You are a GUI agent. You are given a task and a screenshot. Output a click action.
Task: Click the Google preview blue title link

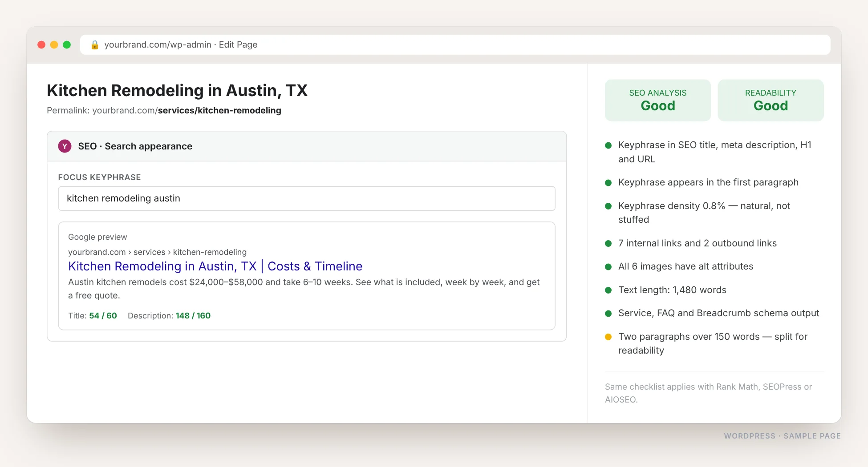[x=215, y=266]
